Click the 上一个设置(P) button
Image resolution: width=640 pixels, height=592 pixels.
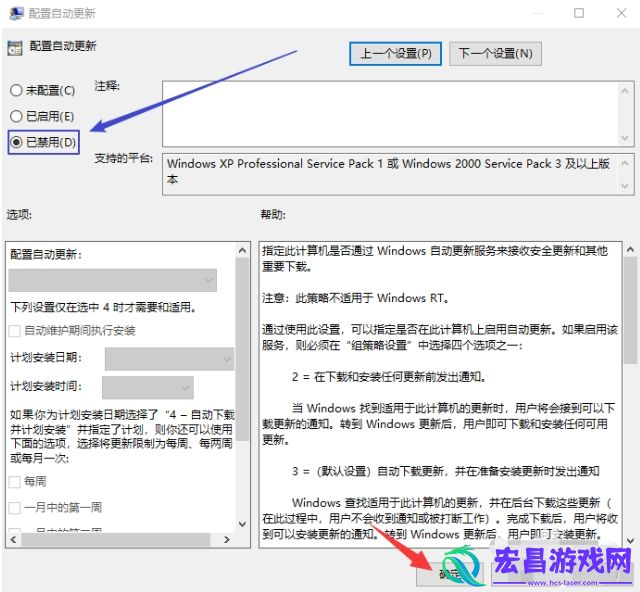[x=395, y=53]
